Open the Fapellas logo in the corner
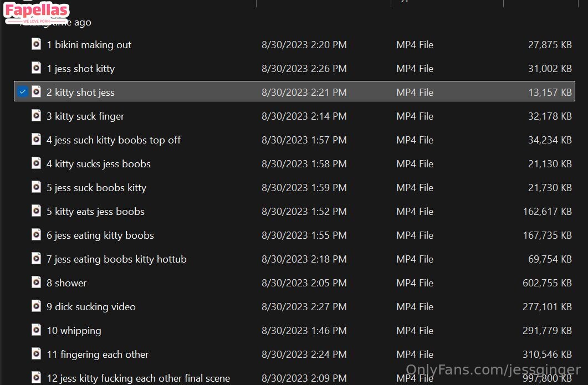Image resolution: width=588 pixels, height=385 pixels. (37, 13)
